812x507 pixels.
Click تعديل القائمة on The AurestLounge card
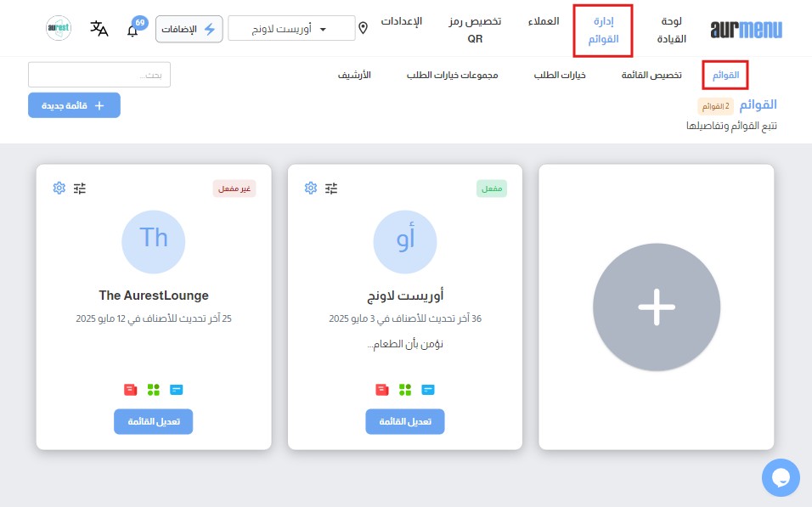154,421
